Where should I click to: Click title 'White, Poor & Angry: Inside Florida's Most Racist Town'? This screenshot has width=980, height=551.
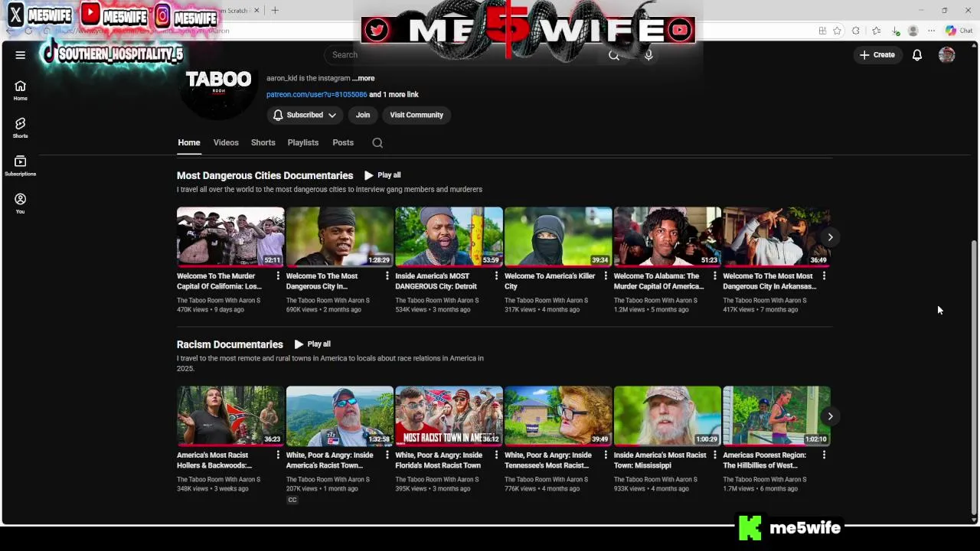(x=439, y=460)
